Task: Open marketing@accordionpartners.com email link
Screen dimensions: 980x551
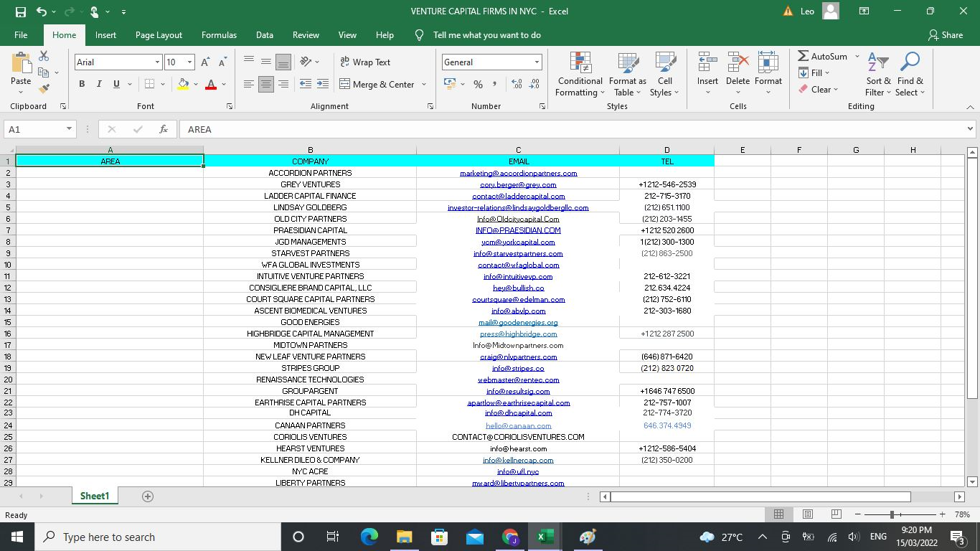Action: 519,173
